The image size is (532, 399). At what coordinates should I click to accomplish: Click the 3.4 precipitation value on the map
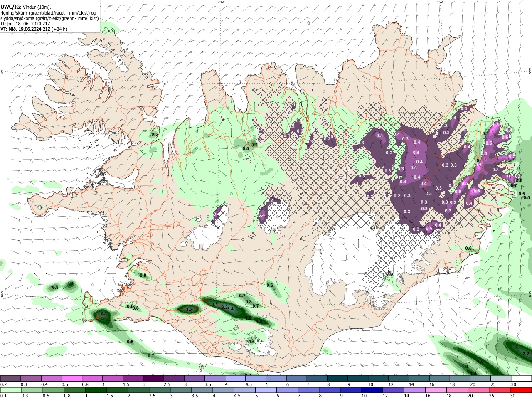point(230,309)
